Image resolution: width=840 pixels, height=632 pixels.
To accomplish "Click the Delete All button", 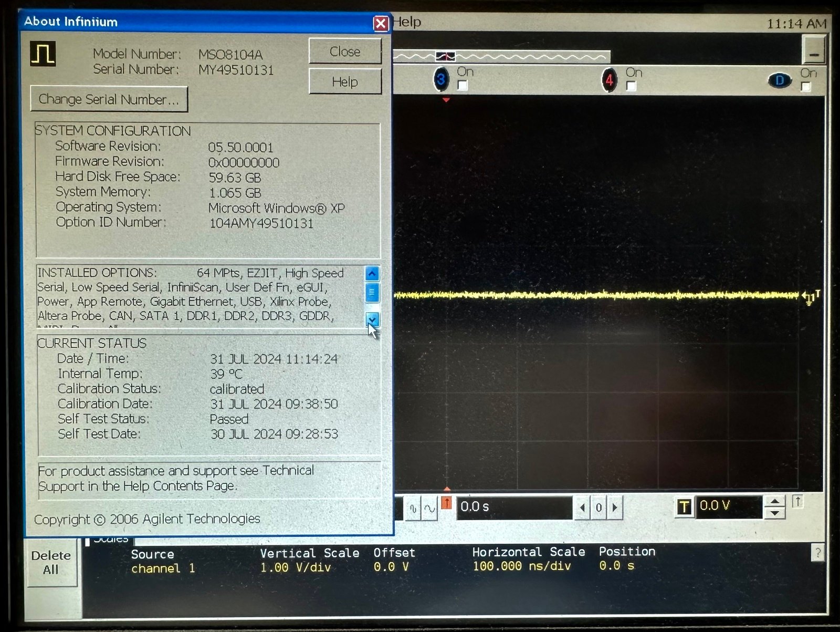I will coord(51,563).
